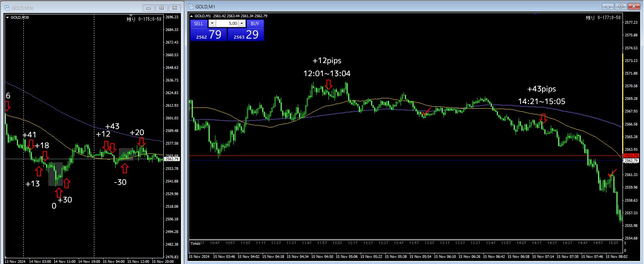Click 15 Nov 08:02 on M1 time axis
Screen dimensions: 644x264
(617, 256)
